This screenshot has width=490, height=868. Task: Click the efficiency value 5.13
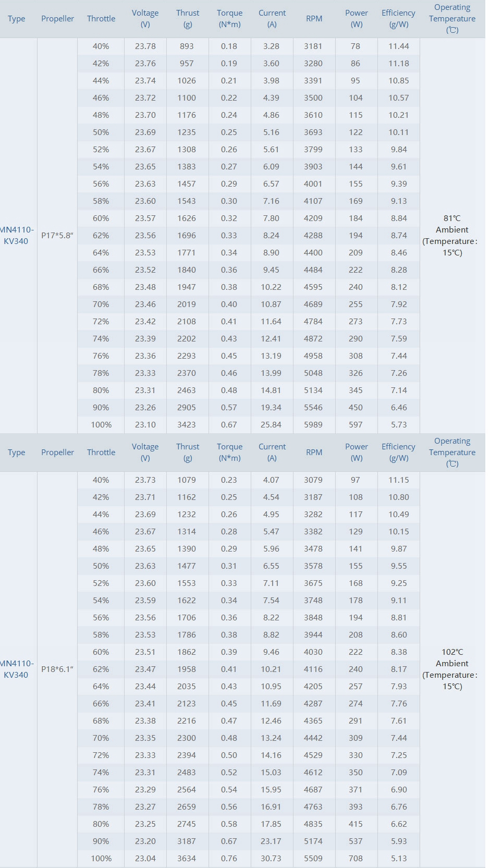[x=399, y=859]
